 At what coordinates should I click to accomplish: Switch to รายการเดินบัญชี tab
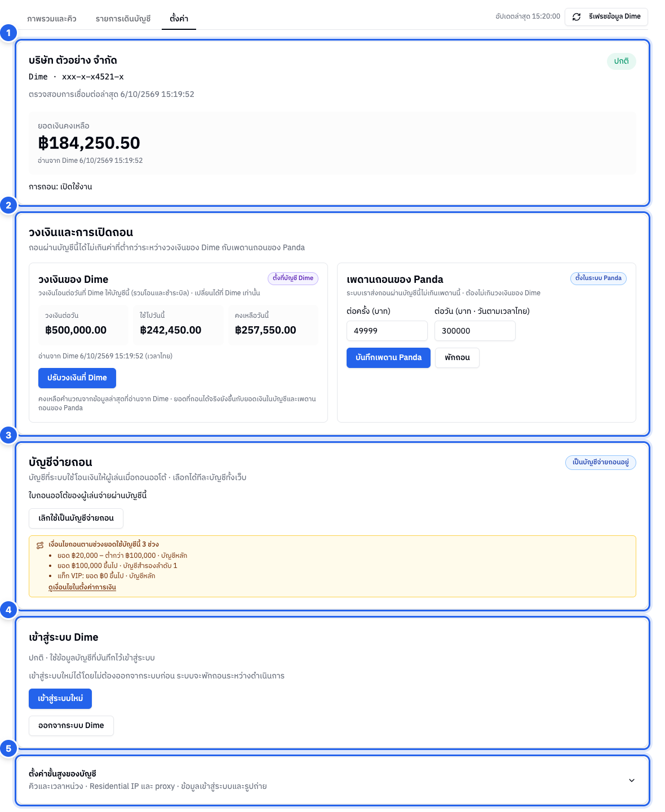tap(123, 19)
